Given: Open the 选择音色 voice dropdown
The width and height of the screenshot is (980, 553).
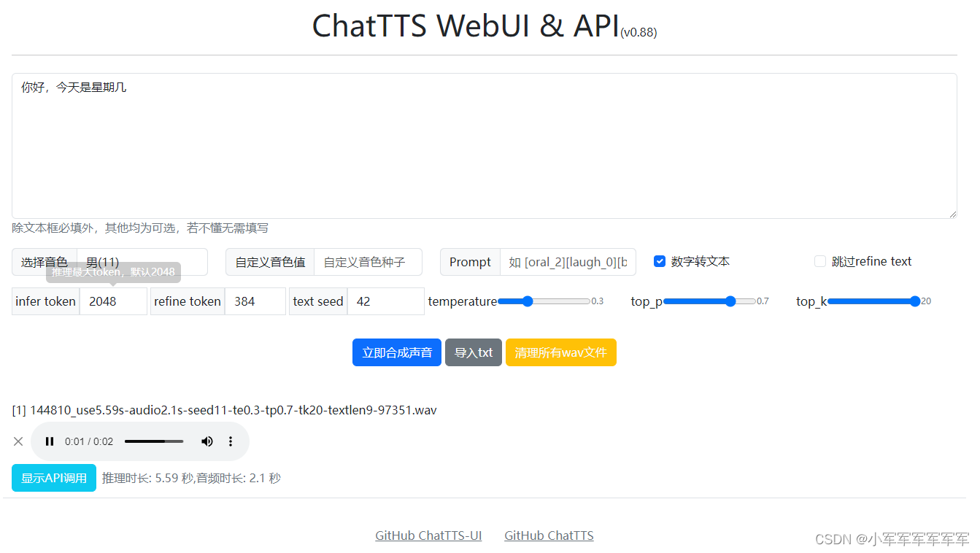Looking at the screenshot, I should (142, 262).
